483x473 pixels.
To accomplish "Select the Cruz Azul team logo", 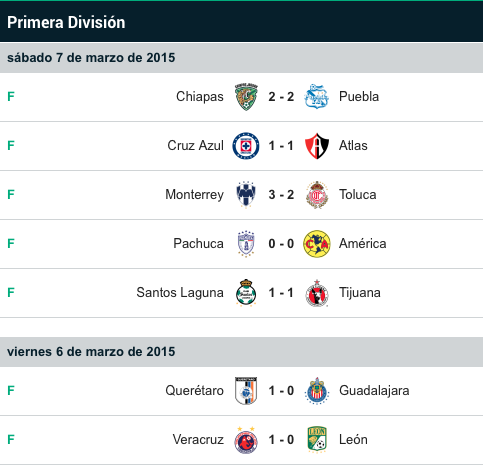I will coord(246,146).
